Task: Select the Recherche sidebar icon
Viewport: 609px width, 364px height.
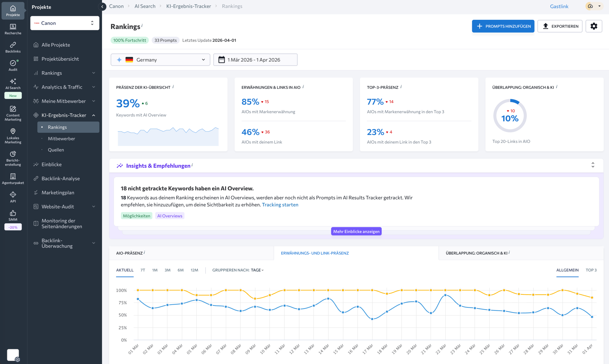Action: click(x=13, y=29)
